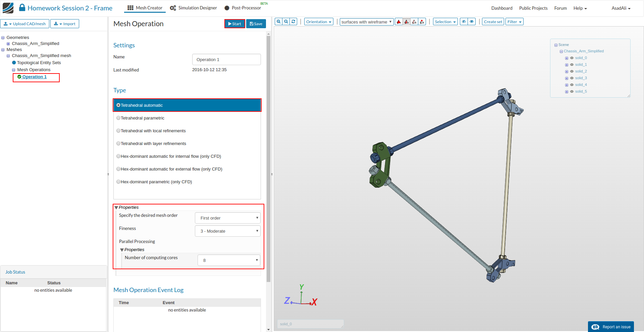This screenshot has width=644, height=332.
Task: Toggle visibility of solid_3
Action: tap(572, 78)
